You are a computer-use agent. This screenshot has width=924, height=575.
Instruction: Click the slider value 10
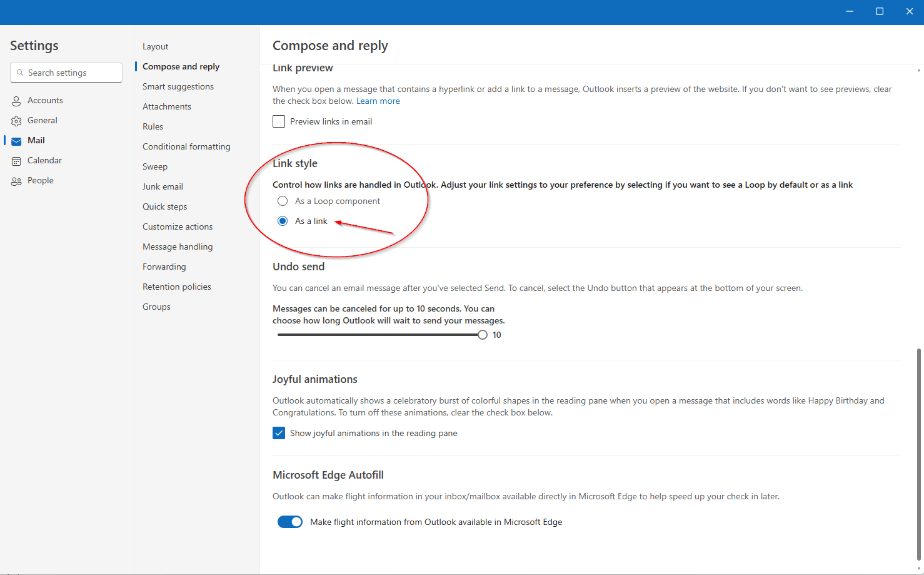tap(497, 335)
